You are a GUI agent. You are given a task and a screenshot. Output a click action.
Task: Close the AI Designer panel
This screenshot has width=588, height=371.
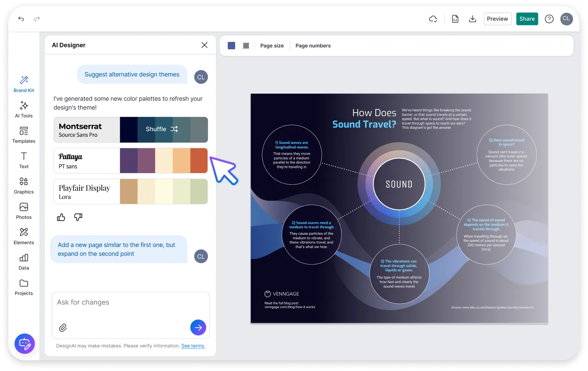204,45
